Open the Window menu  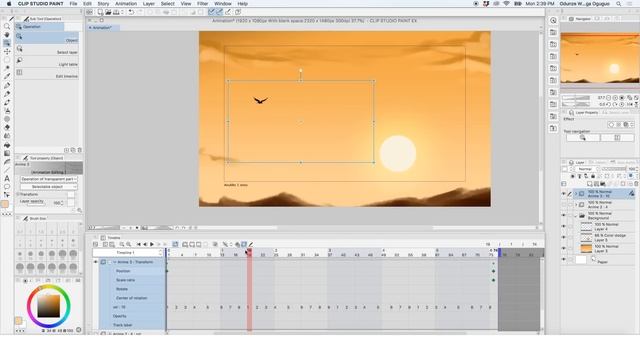click(x=223, y=4)
